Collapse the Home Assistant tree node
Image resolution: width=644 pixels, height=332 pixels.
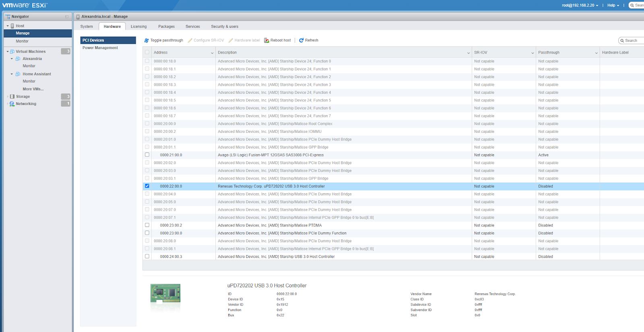pos(12,74)
